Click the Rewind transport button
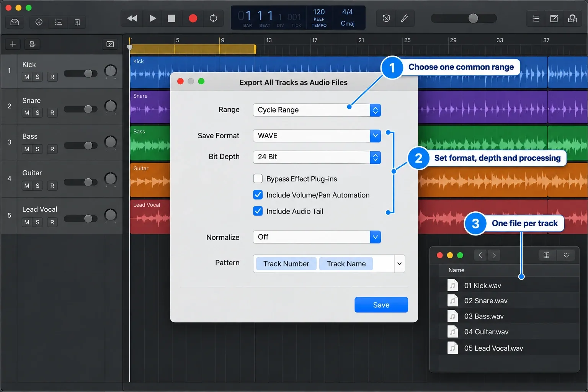The image size is (588, 392). coord(132,18)
